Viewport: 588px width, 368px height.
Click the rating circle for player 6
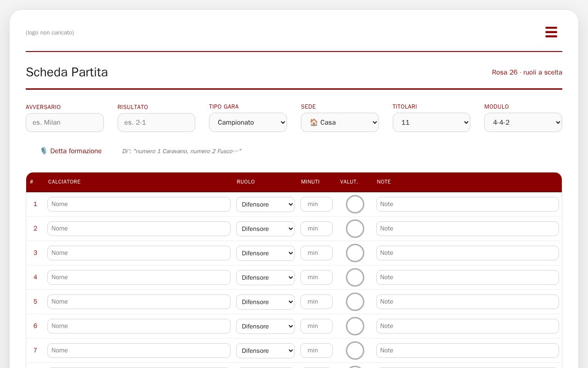[355, 326]
